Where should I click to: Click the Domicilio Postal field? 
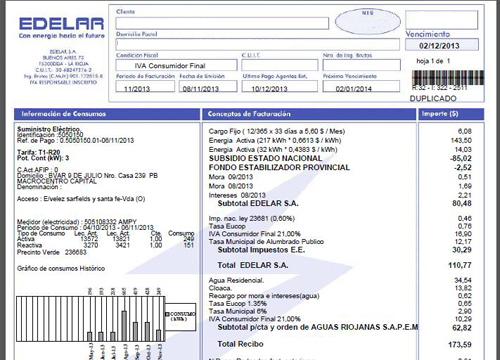tap(258, 44)
